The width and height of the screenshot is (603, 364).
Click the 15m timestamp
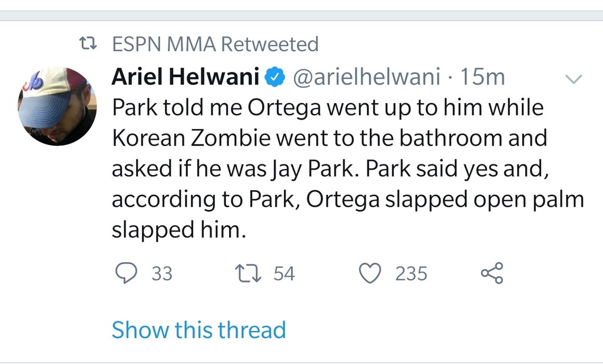[x=483, y=77]
